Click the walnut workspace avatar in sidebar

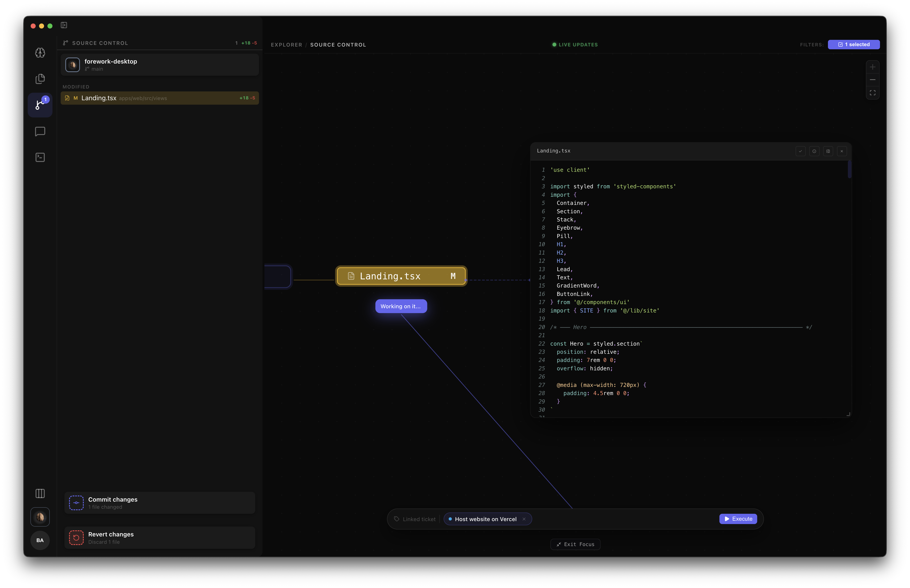pyautogui.click(x=40, y=517)
